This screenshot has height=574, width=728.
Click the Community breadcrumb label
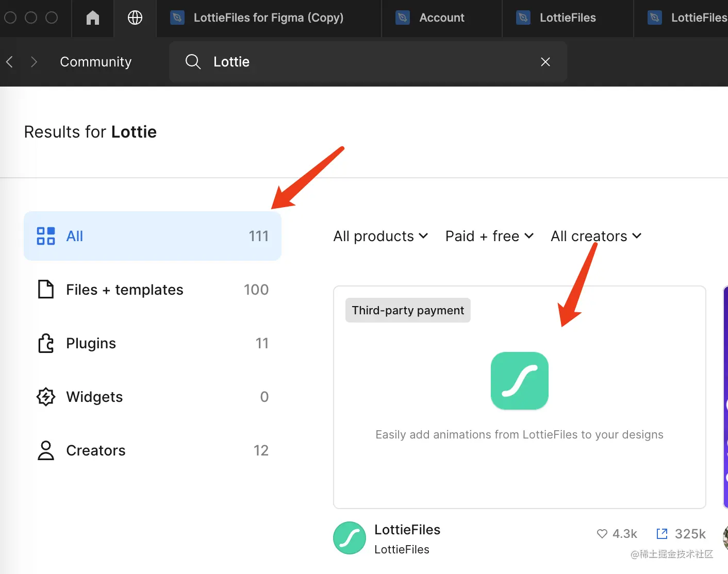96,62
